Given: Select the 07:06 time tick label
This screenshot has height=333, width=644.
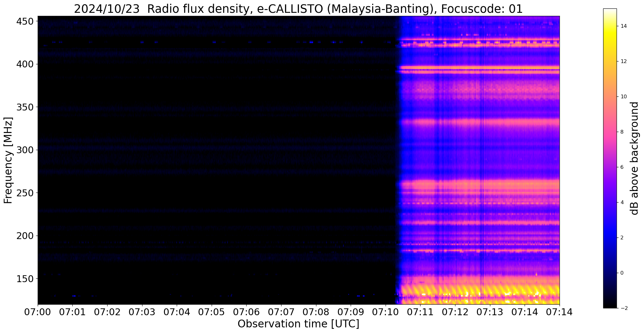Looking at the screenshot, I should pos(247,312).
